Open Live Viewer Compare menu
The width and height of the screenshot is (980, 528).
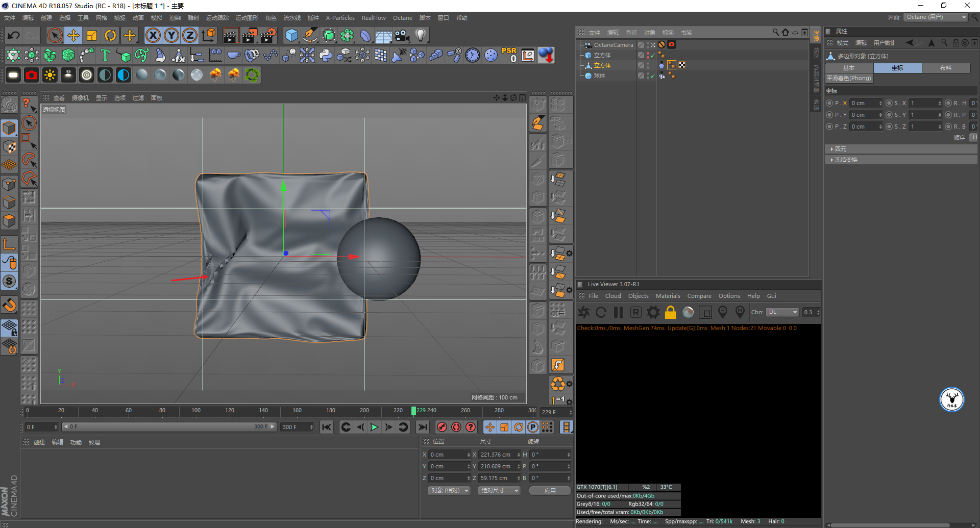click(x=699, y=296)
